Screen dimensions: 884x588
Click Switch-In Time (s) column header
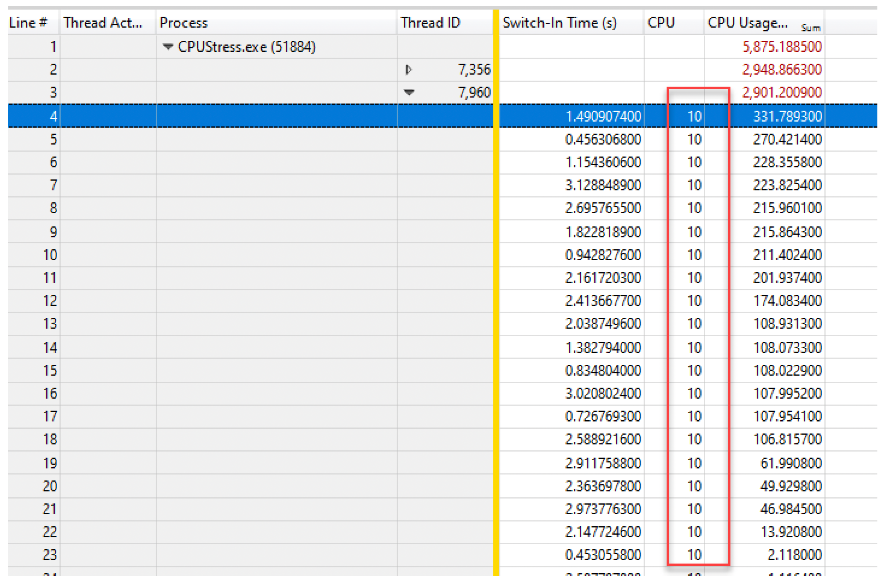point(571,22)
